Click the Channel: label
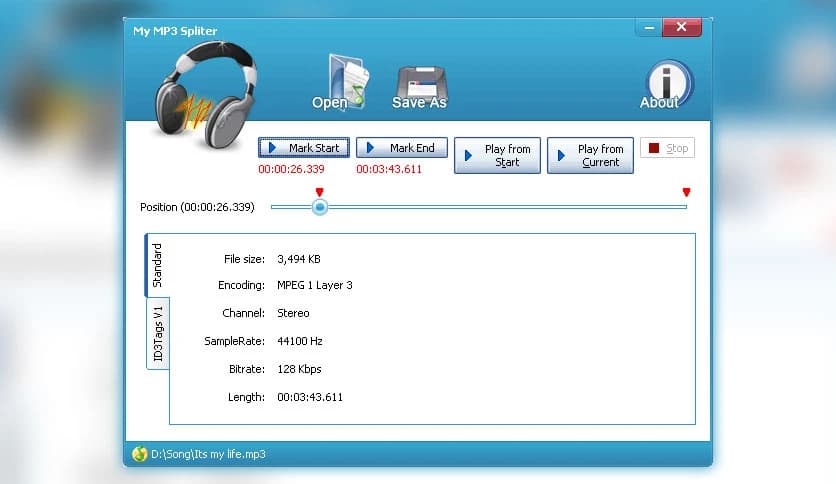Viewport: 836px width, 484px height. [x=243, y=313]
